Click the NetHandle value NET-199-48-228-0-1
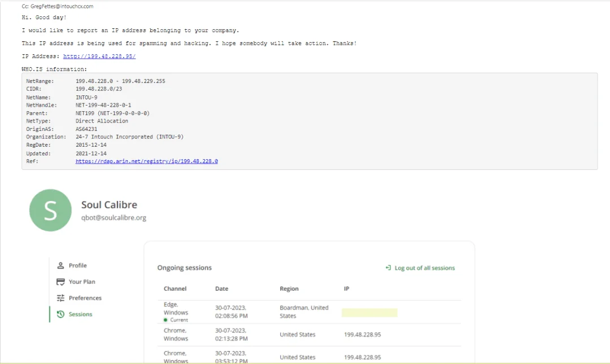Viewport: 610px width, 364px height. tap(103, 106)
